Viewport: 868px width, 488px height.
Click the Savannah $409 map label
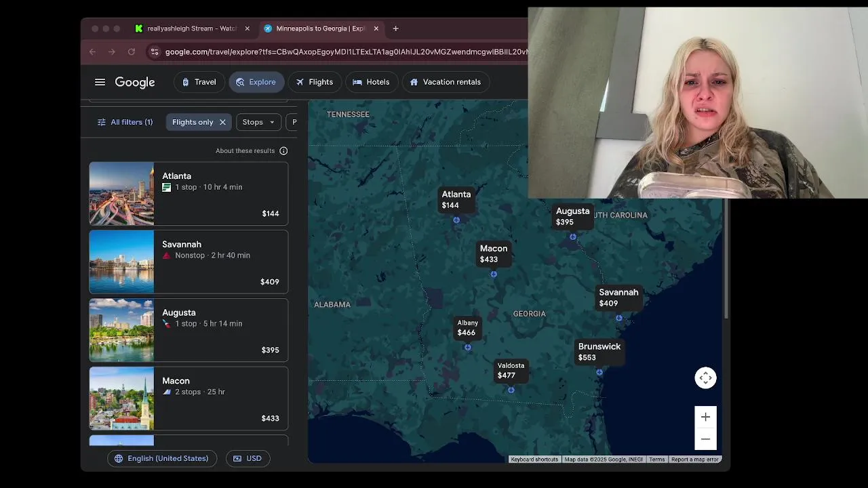pos(618,298)
